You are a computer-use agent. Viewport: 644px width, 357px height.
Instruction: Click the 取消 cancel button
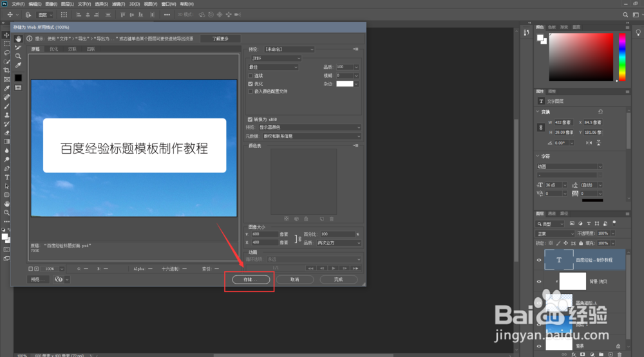pos(294,279)
